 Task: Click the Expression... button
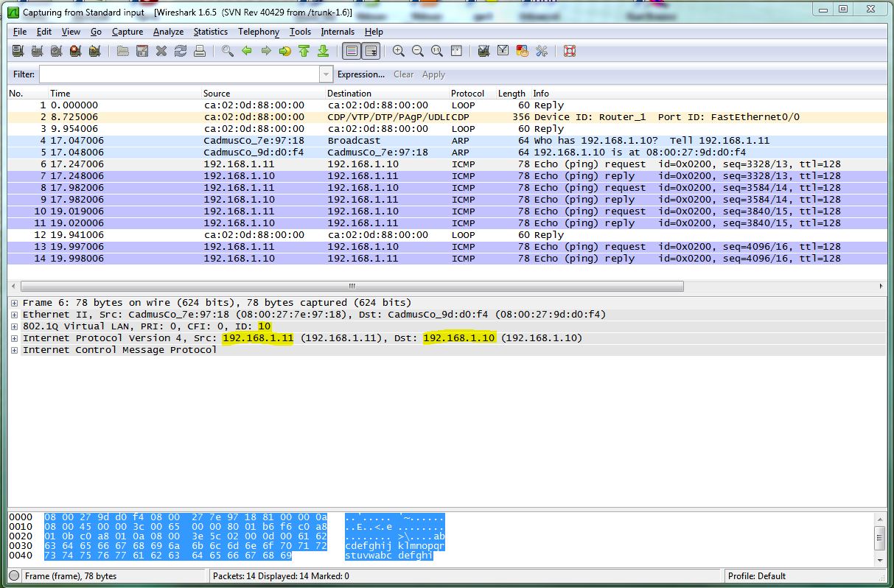[361, 74]
